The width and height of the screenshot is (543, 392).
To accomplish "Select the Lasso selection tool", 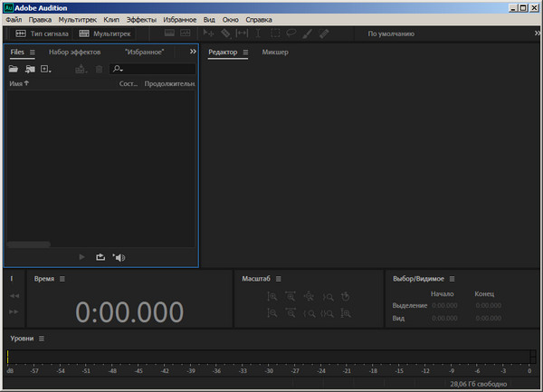I will tap(291, 33).
